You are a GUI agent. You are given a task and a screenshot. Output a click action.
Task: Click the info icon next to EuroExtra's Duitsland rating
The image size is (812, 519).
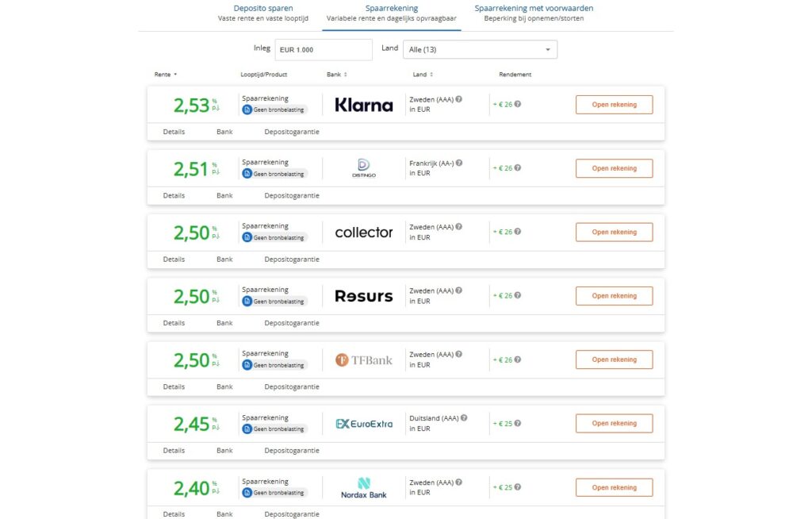click(x=464, y=417)
